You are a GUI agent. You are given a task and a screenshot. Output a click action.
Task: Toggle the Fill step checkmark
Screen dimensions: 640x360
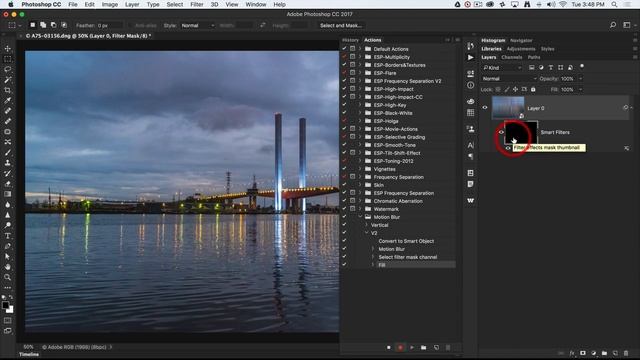point(344,265)
